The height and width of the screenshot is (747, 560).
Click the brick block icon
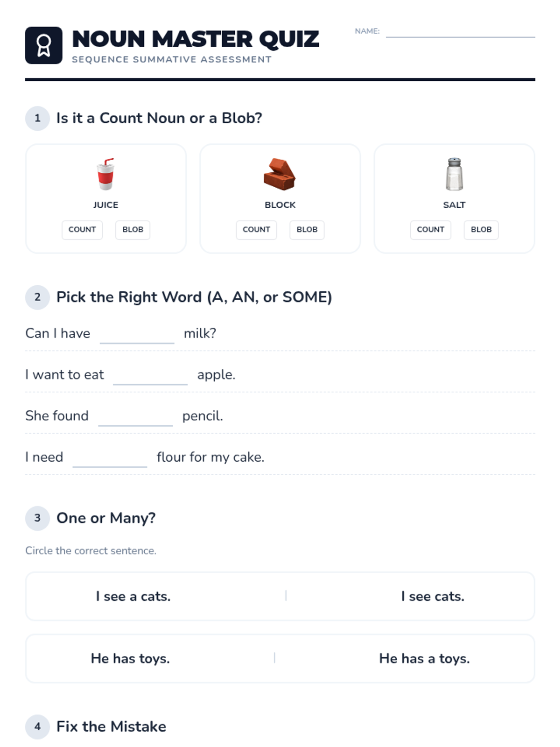pos(280,174)
